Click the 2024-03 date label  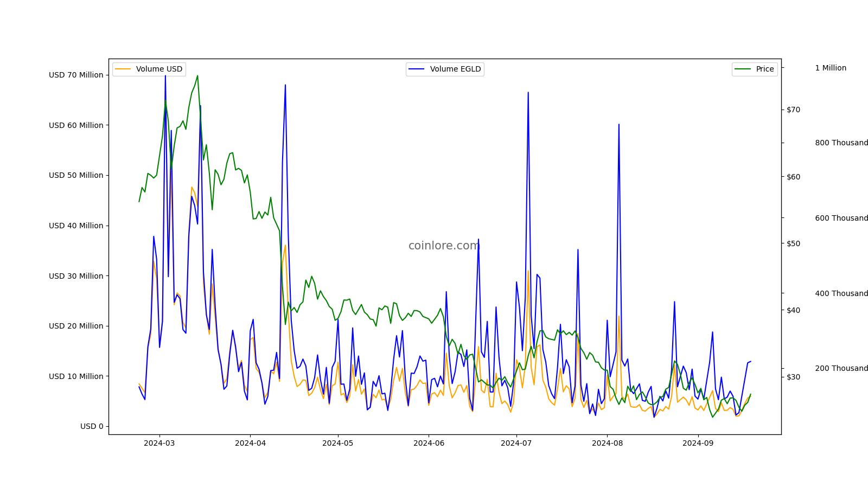coord(159,443)
